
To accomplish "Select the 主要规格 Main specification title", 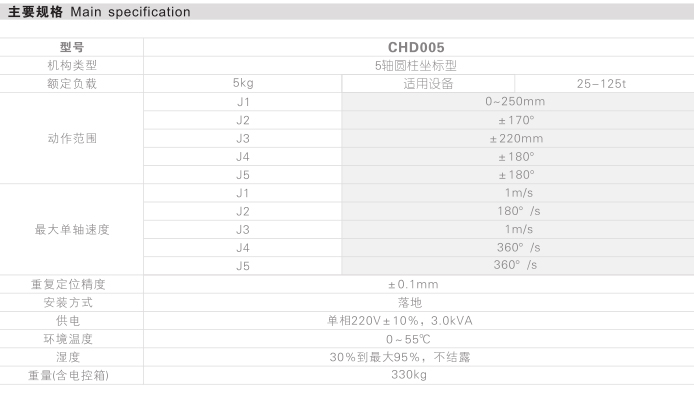I will point(99,12).
